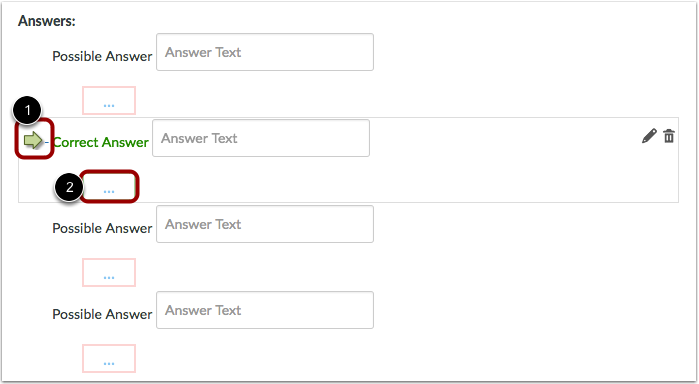Screen dimensions: 699x384
Task: Open the Correct Answer comment ellipsis box
Action: coord(109,186)
